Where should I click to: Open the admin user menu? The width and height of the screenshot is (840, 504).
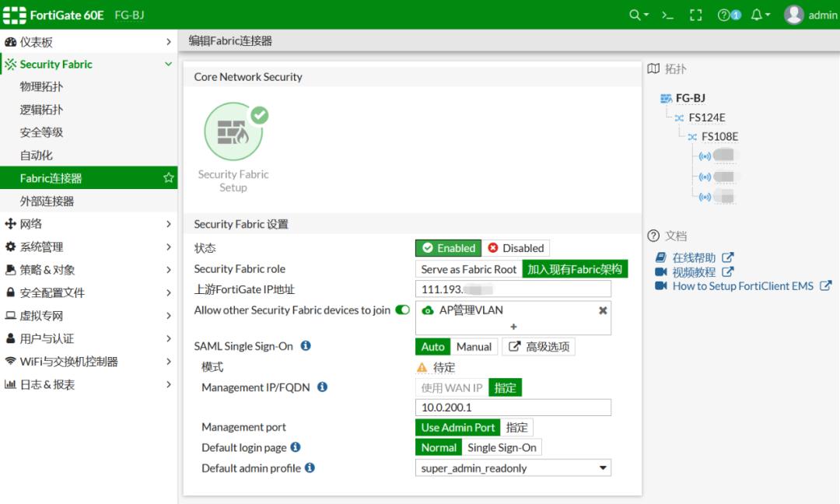(x=810, y=15)
